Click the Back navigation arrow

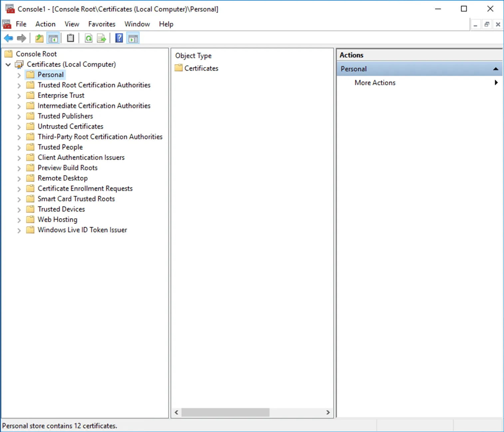pyautogui.click(x=8, y=38)
